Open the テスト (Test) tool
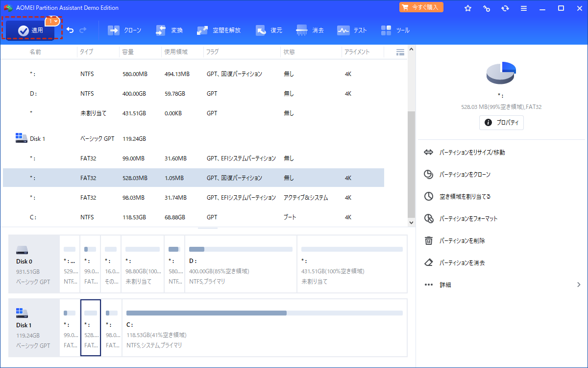The image size is (588, 368). coord(352,30)
